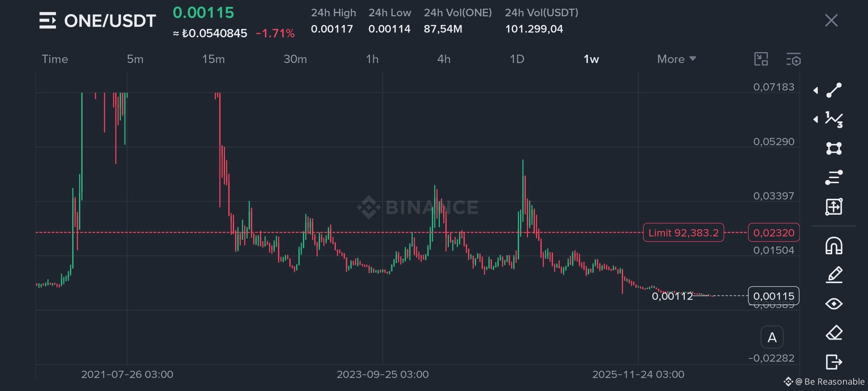868x391 pixels.
Task: Click the 0.00115 last price value
Action: click(x=203, y=13)
